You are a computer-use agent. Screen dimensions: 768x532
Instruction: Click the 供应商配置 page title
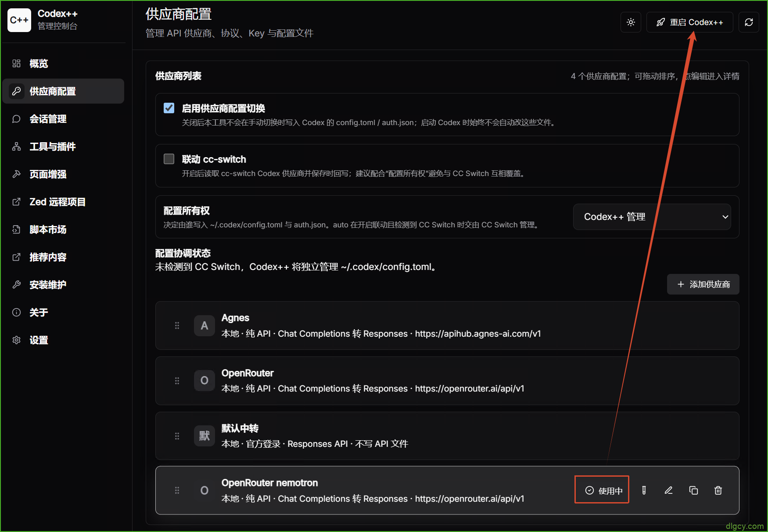[179, 14]
